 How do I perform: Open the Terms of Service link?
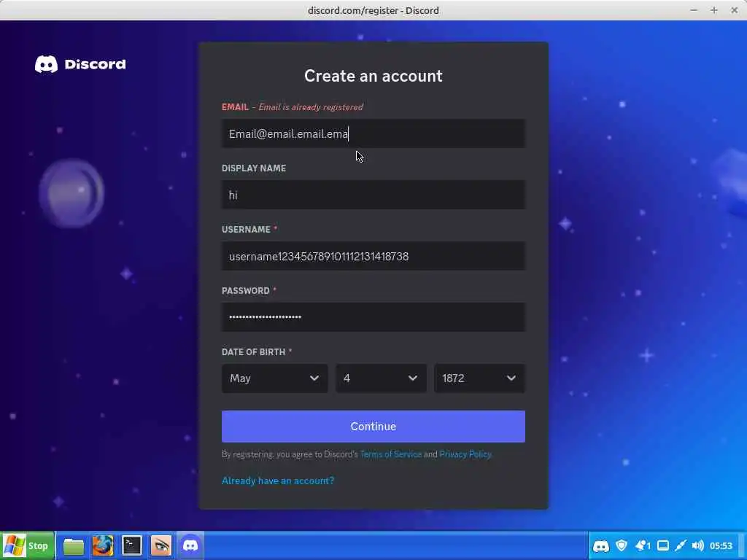coord(391,454)
